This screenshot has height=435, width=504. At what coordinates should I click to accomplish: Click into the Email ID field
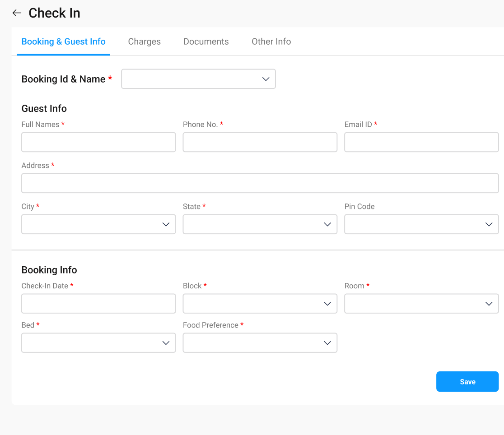(421, 142)
